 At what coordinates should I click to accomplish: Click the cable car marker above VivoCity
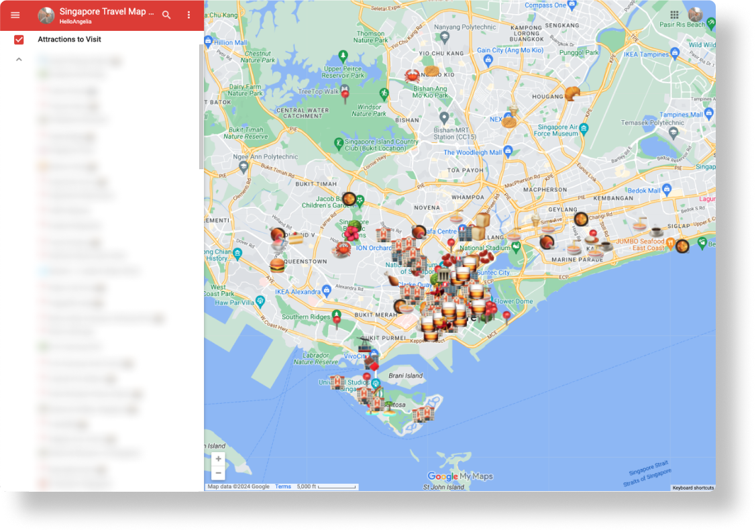click(364, 347)
